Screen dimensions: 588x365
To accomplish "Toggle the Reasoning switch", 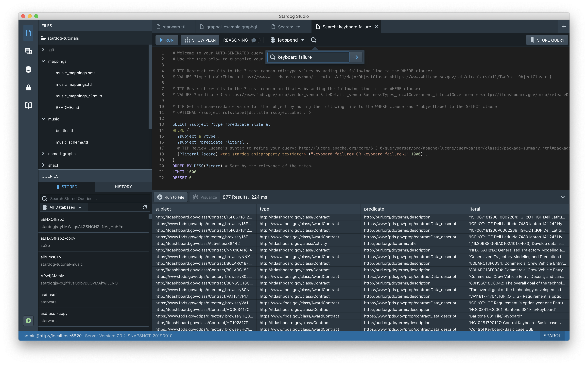I will [x=256, y=40].
